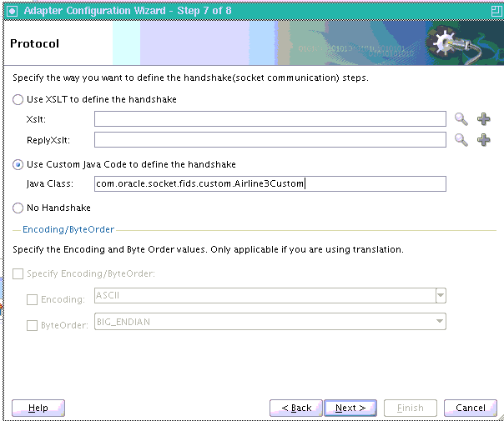504x421 pixels.
Task: Focus the Java Class input field
Action: 270,183
